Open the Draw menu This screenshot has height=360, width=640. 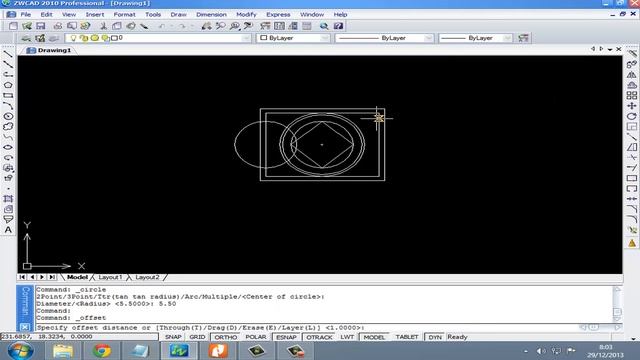(x=178, y=15)
